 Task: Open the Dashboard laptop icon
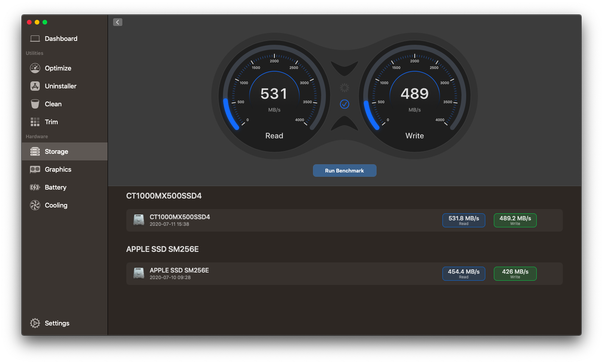click(35, 39)
